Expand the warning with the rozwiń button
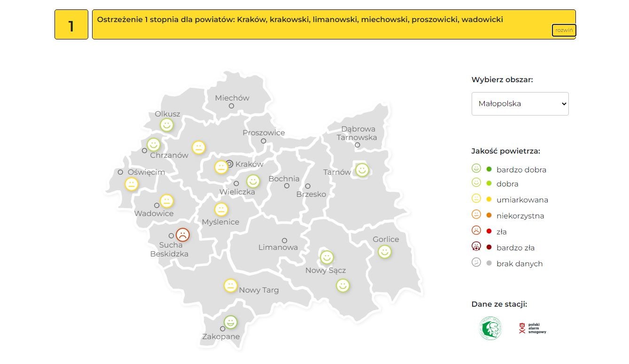Screen dimensions: 629x364 point(564,30)
